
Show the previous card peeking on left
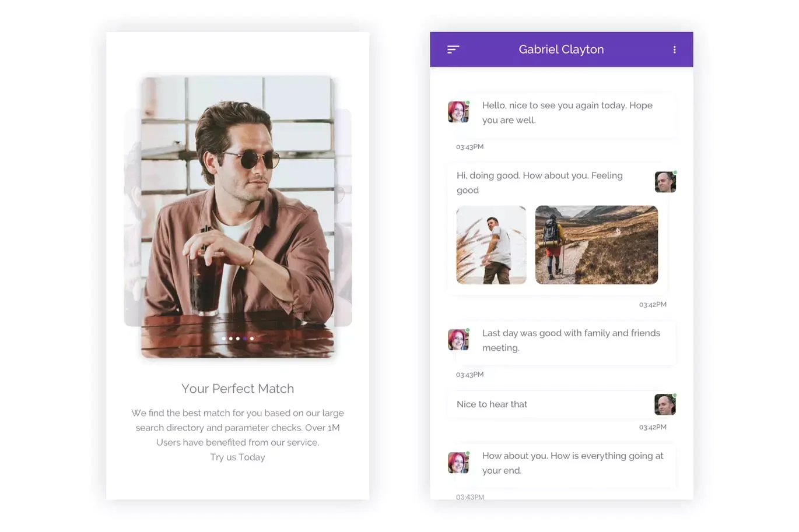(132, 217)
